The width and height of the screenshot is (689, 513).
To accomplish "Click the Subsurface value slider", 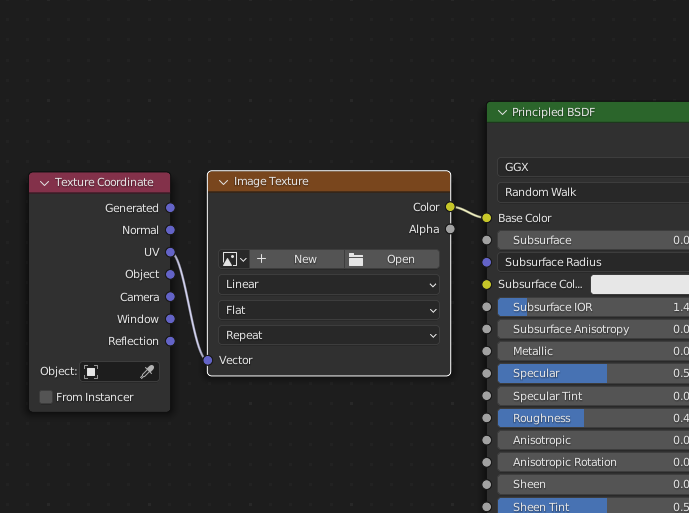I will click(593, 240).
